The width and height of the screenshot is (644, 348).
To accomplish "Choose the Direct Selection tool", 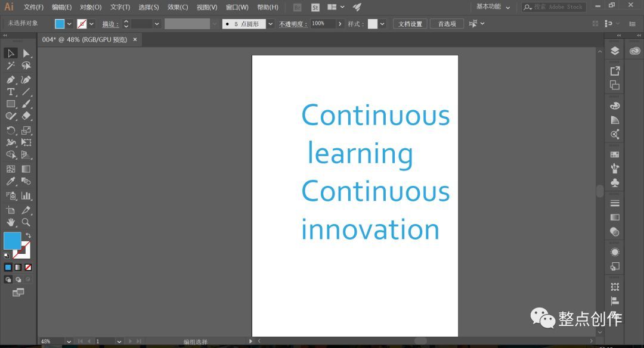I will (x=26, y=54).
